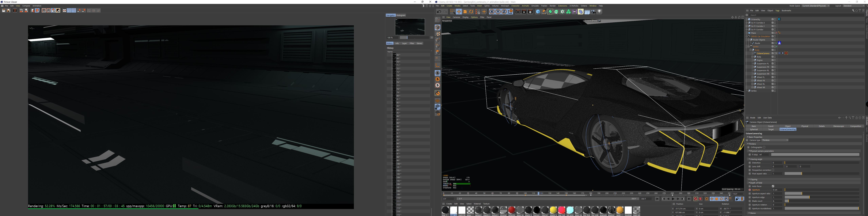Click the open folder icon in Picture Viewer
Screen dimensions: 868x216
4,11
